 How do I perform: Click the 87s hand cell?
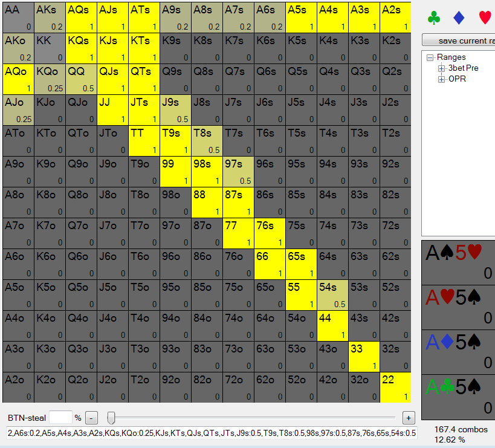pos(238,203)
